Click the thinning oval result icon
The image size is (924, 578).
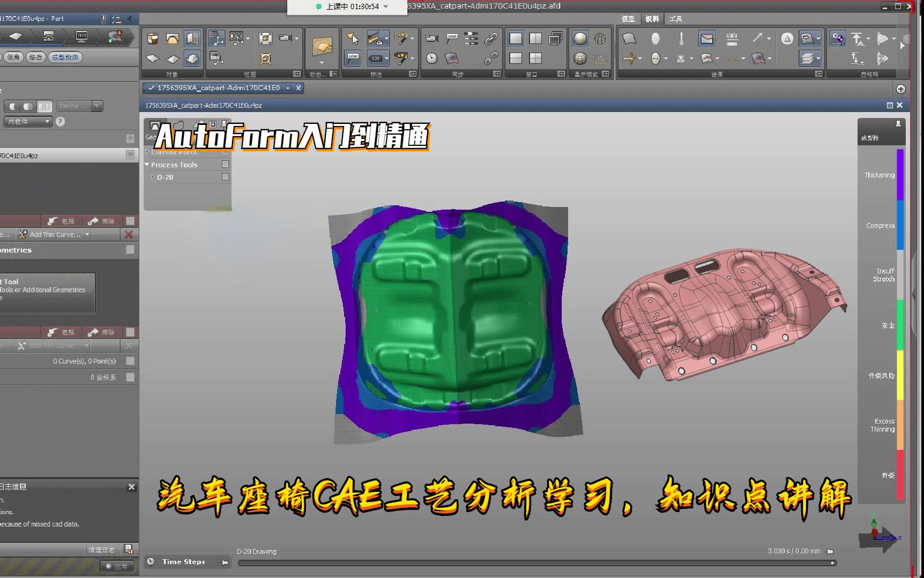pyautogui.click(x=655, y=39)
